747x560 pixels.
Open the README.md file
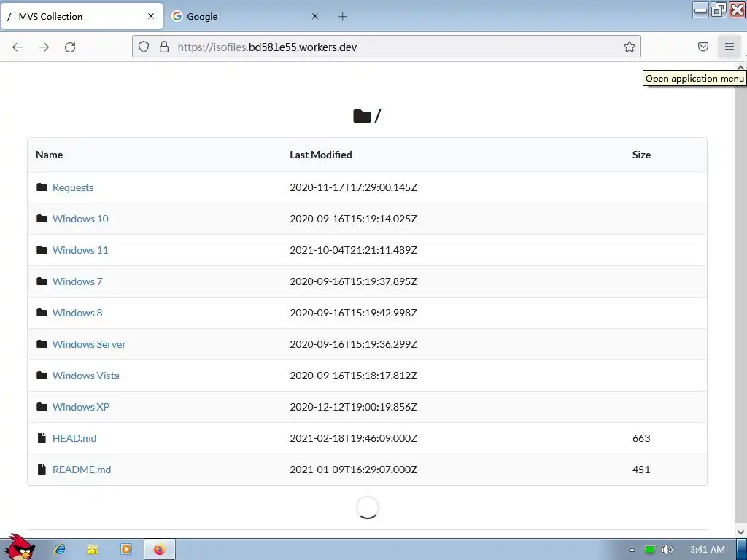[x=82, y=470]
